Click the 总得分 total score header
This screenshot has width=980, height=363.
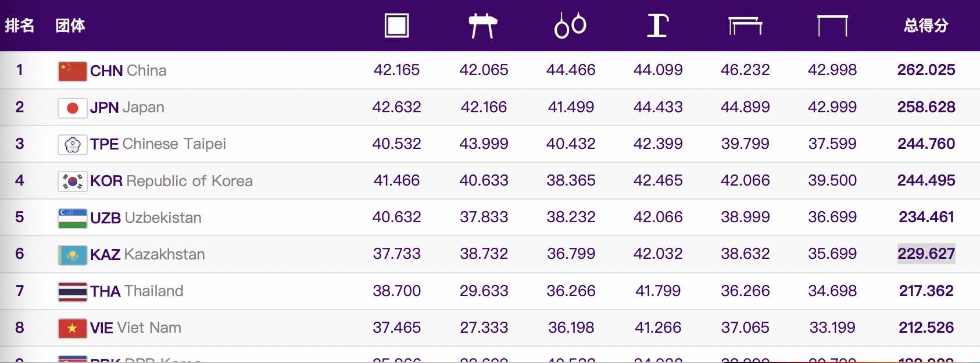(926, 26)
